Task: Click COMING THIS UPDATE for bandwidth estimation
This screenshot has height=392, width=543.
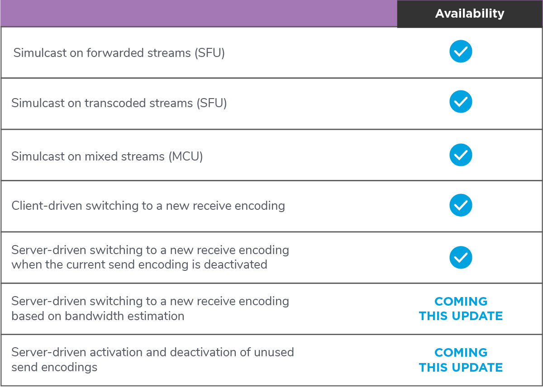Action: point(461,309)
